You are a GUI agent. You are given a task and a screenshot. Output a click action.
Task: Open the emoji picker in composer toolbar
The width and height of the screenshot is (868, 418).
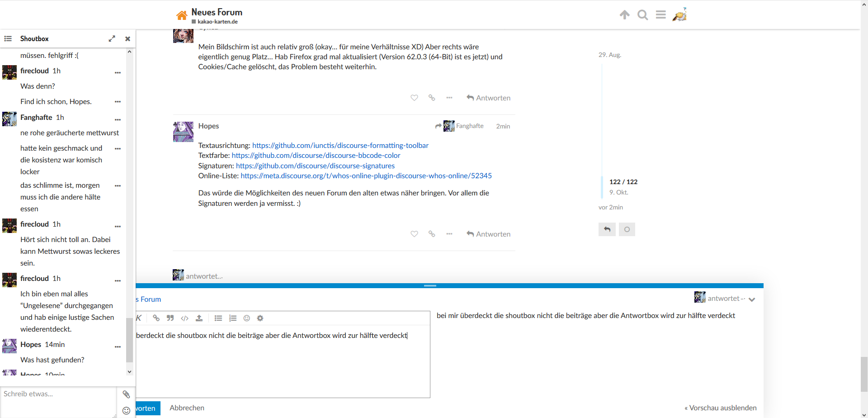tap(247, 318)
